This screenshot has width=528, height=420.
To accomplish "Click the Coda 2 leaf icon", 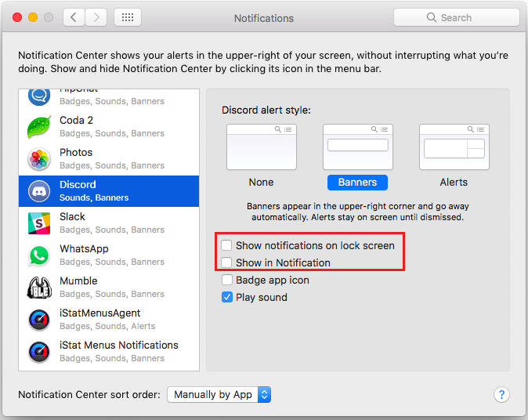I will pos(39,127).
